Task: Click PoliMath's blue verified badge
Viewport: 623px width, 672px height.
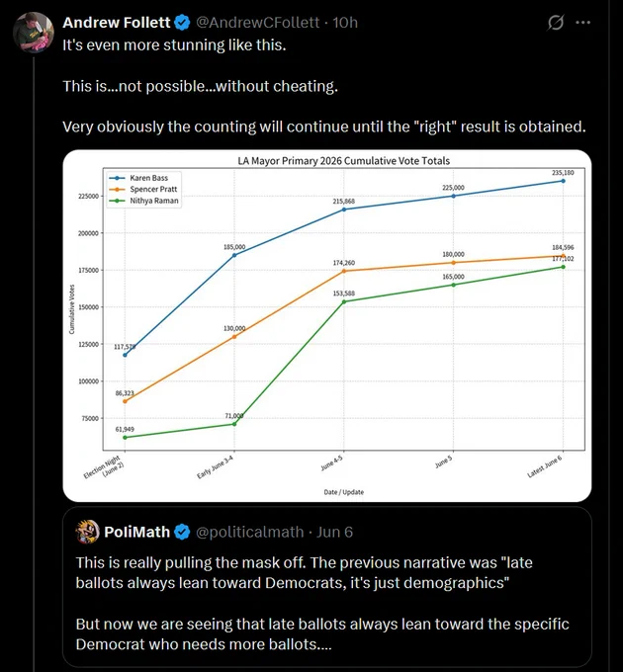Action: coord(182,532)
